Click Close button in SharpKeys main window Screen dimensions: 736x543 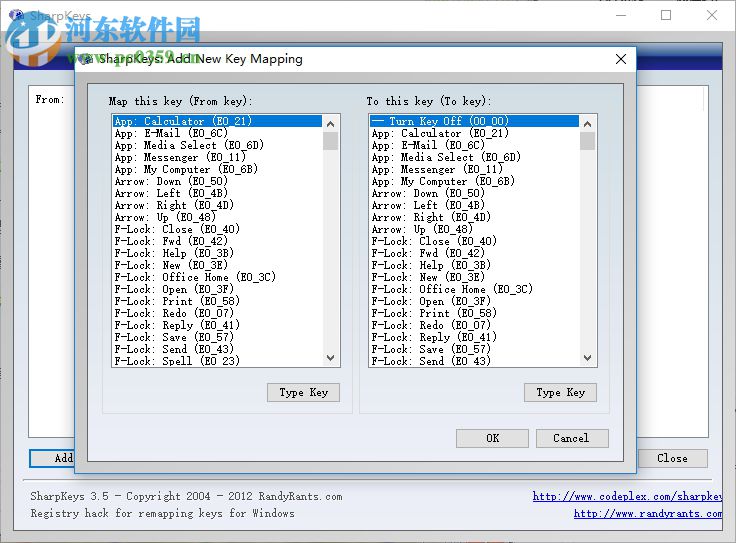coord(672,459)
